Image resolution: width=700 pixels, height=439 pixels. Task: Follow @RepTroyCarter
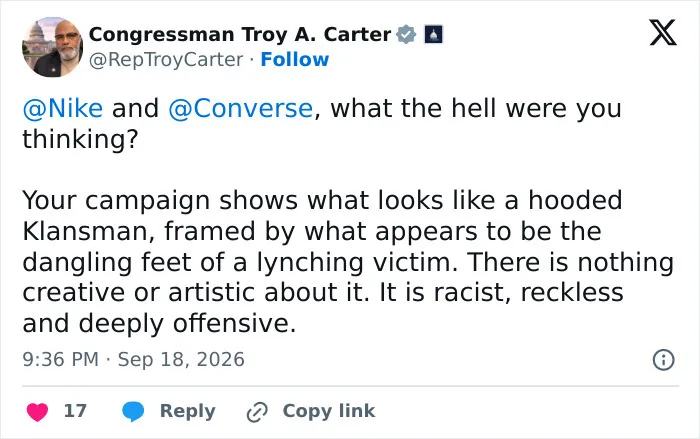(295, 59)
